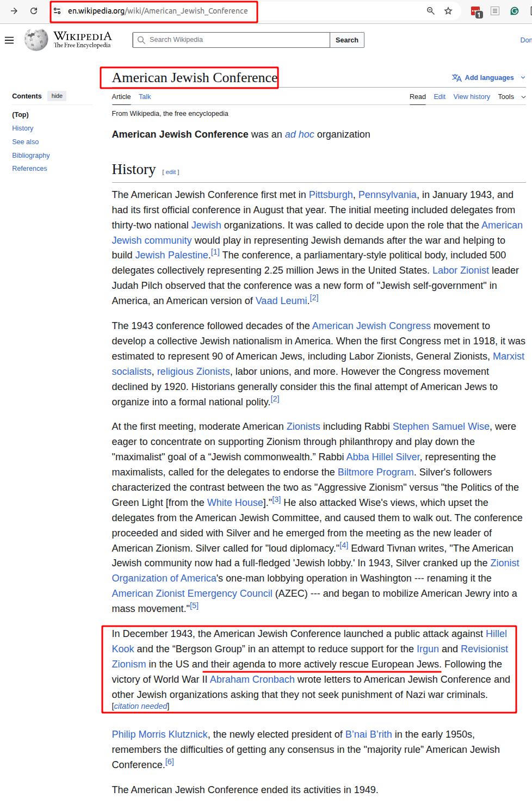
Task: Click edit link beside History heading
Action: click(x=171, y=172)
